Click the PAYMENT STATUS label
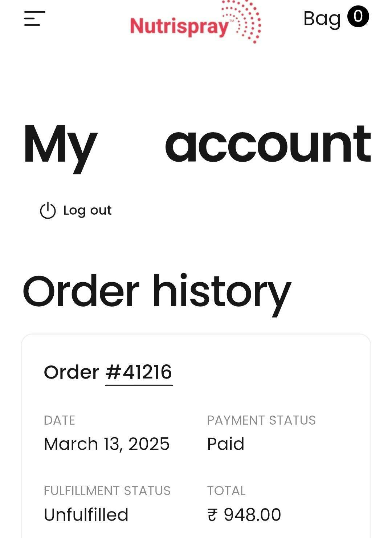 pyautogui.click(x=261, y=420)
